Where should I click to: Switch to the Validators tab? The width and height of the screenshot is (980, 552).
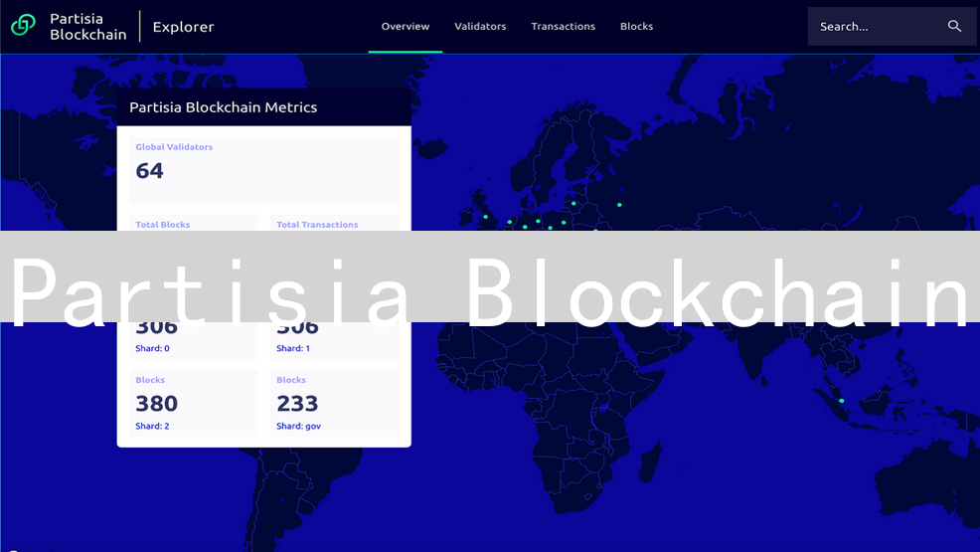coord(480,26)
